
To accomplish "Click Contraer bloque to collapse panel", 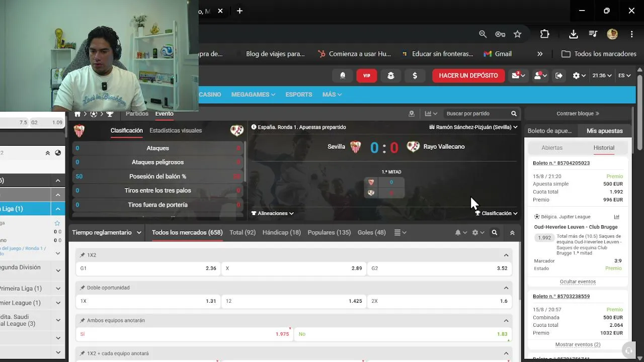I will tap(578, 114).
